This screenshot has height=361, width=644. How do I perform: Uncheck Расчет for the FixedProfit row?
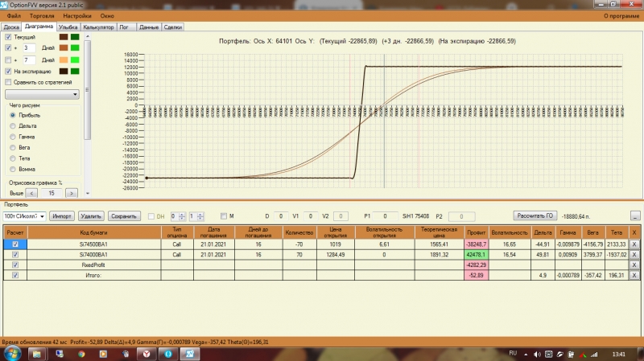coord(15,265)
